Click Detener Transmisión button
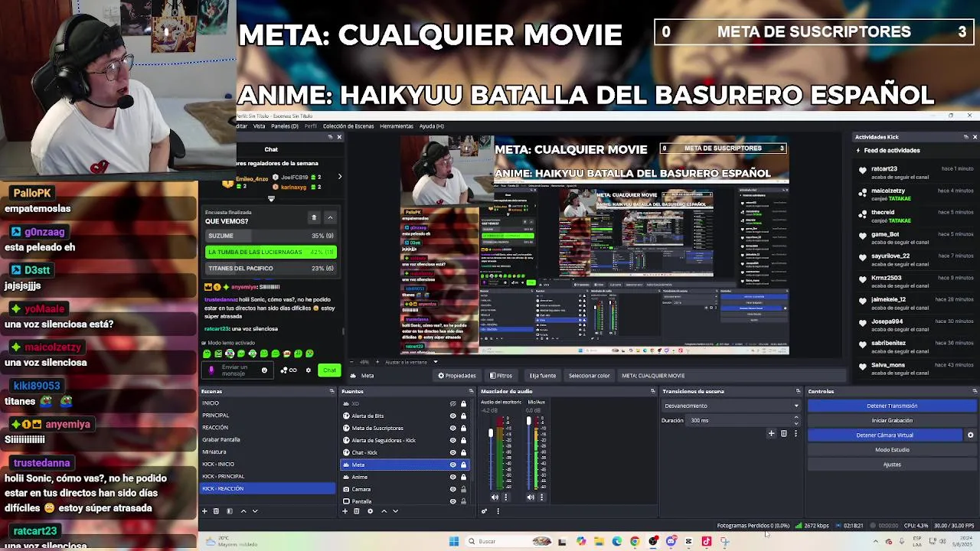Viewport: 980px width, 551px height. coord(892,406)
